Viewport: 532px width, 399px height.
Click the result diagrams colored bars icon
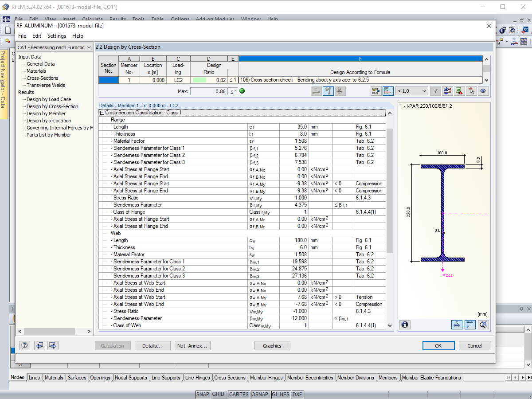tap(388, 91)
